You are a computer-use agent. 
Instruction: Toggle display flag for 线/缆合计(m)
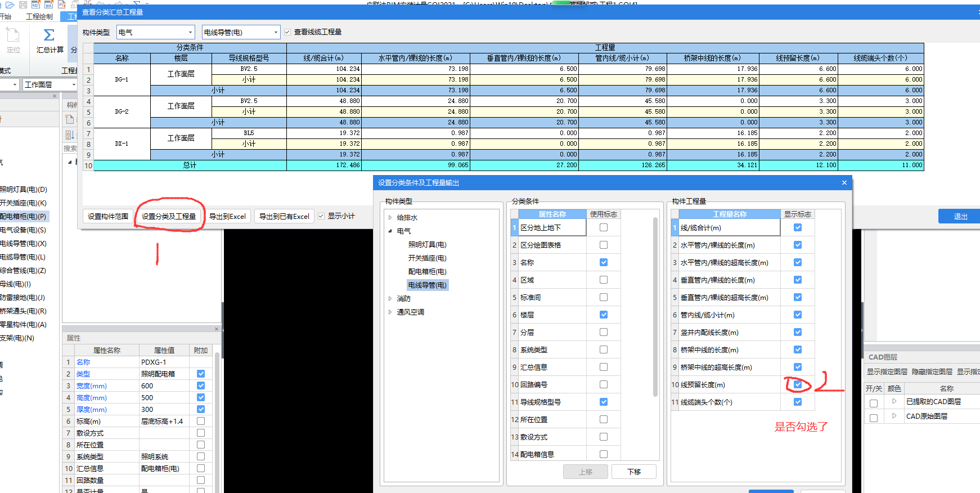(798, 227)
